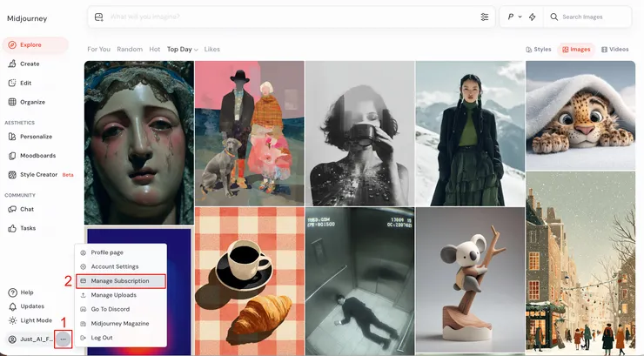Click the Manage Uploads upload icon
The image size is (644, 356).
pos(83,295)
